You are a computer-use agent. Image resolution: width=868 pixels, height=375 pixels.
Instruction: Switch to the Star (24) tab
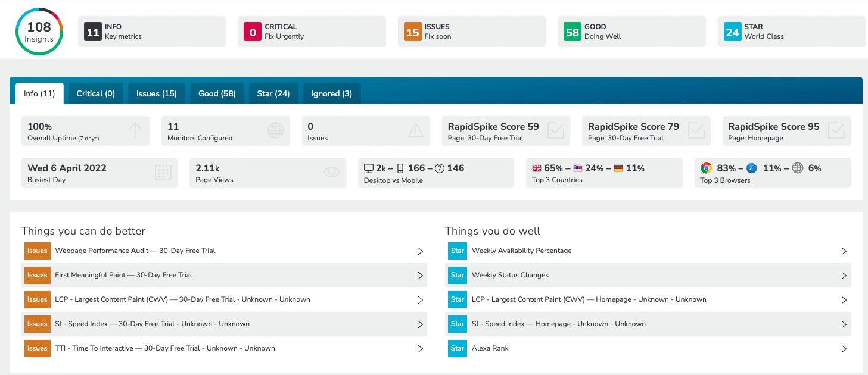(x=273, y=93)
